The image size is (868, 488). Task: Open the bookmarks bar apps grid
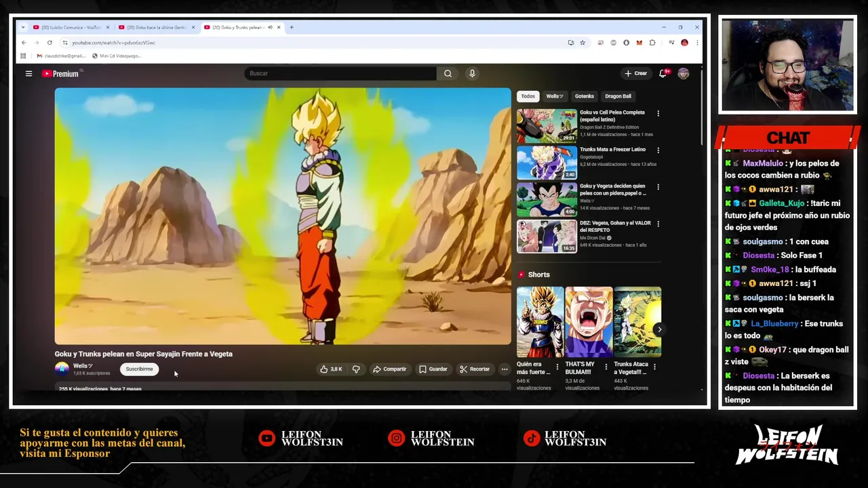(x=23, y=56)
